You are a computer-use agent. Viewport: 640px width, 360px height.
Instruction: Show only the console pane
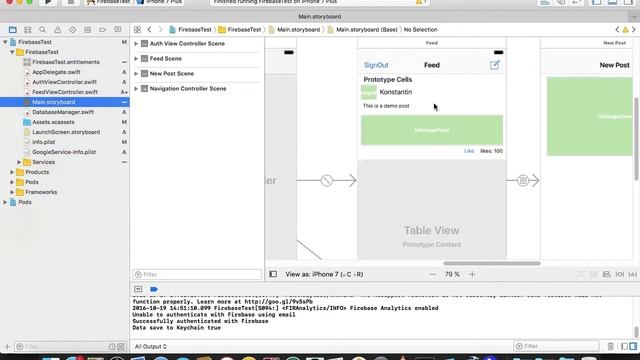tap(633, 346)
